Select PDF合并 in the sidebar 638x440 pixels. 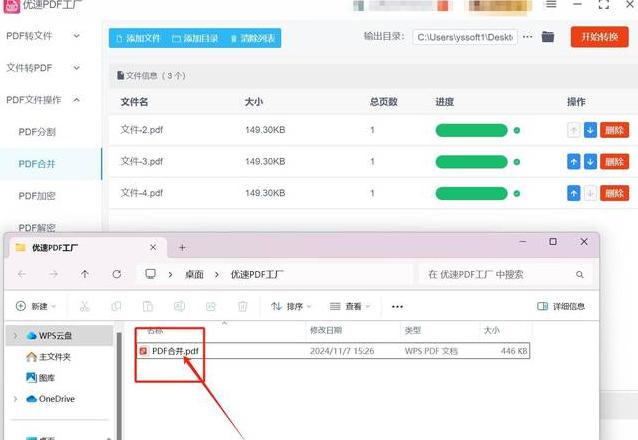(37, 164)
